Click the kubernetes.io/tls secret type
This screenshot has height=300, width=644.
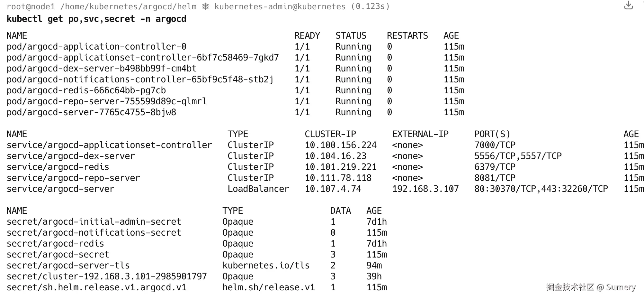pyautogui.click(x=266, y=266)
